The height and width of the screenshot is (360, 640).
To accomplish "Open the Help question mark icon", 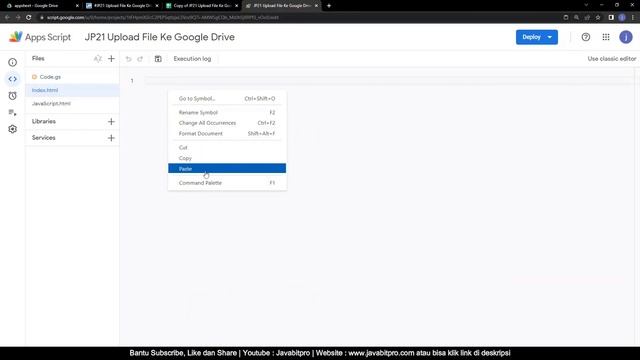I will pyautogui.click(x=586, y=37).
